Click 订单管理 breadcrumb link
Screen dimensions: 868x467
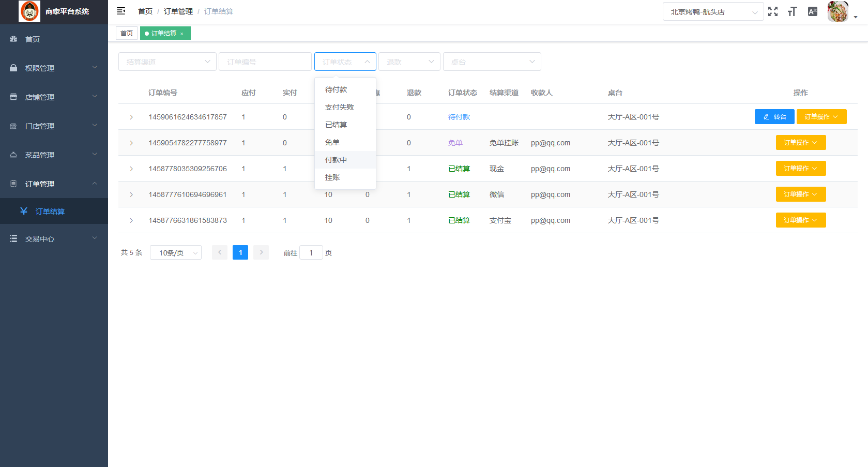(178, 11)
